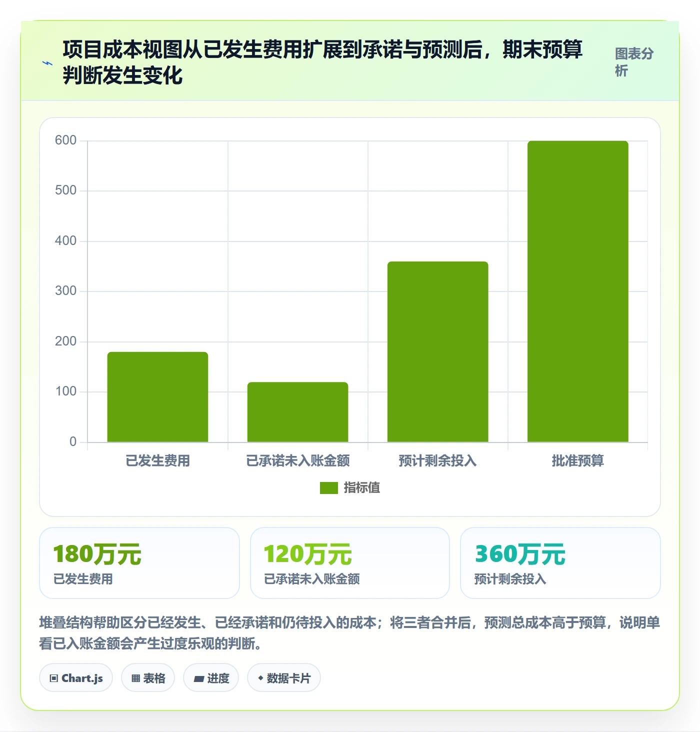Click the 360万元 value in the data card

(x=519, y=554)
